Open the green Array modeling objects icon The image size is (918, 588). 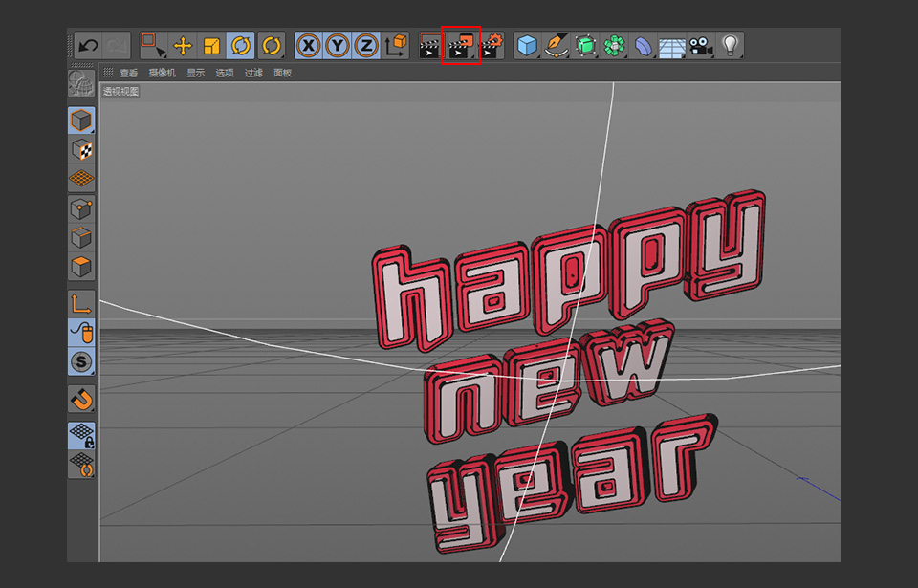coord(614,46)
